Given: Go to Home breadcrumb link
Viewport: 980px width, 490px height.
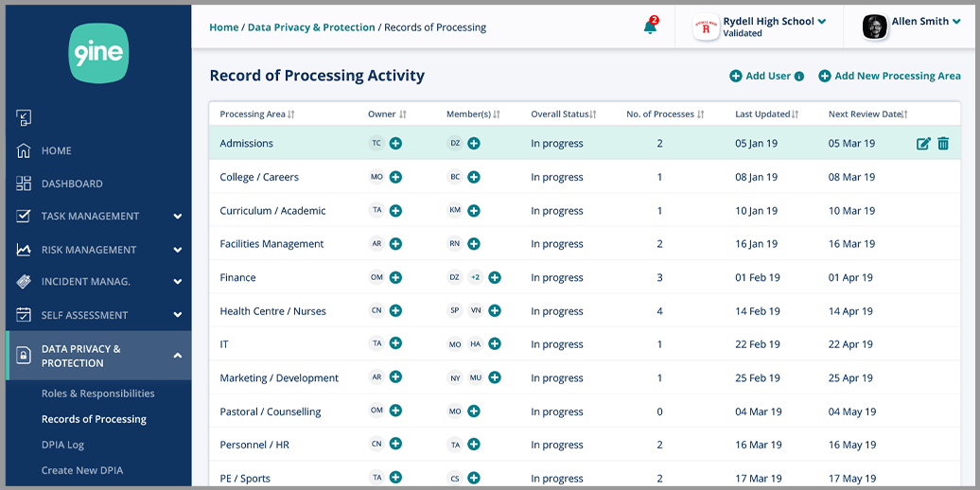Looking at the screenshot, I should pos(223,27).
